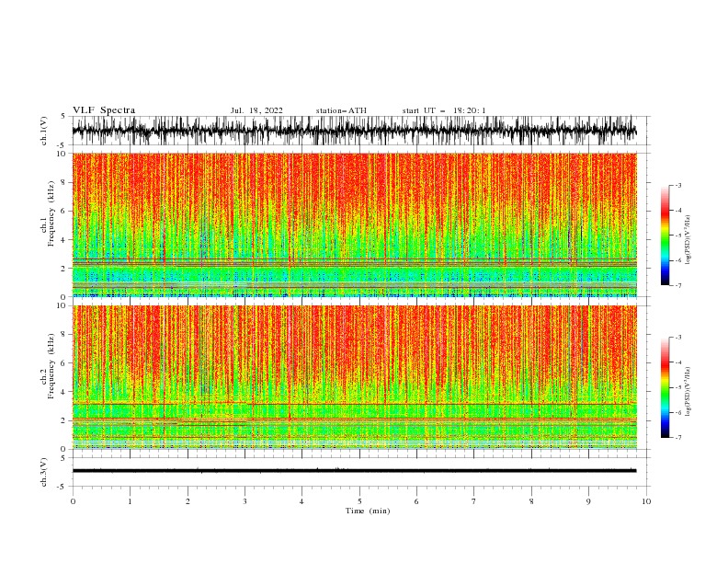
Task: Click the '-7' label on ch.1 colorbar
Action: (x=677, y=285)
